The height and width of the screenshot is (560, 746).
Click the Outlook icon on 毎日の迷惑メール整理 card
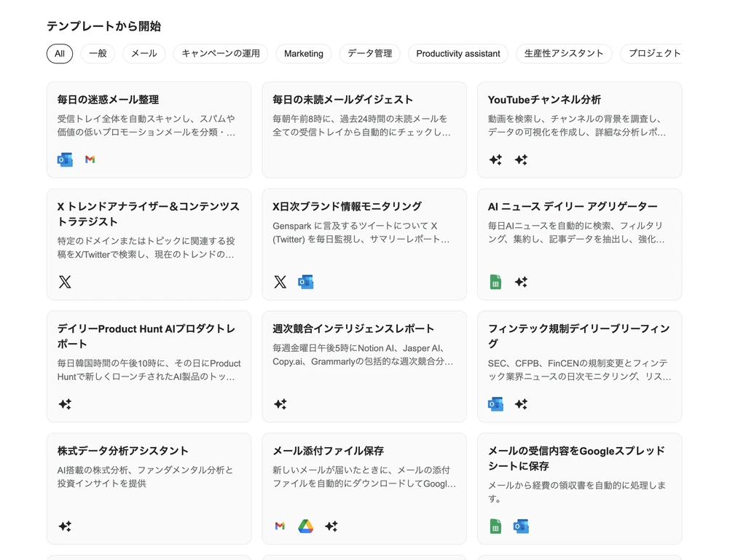coord(65,159)
